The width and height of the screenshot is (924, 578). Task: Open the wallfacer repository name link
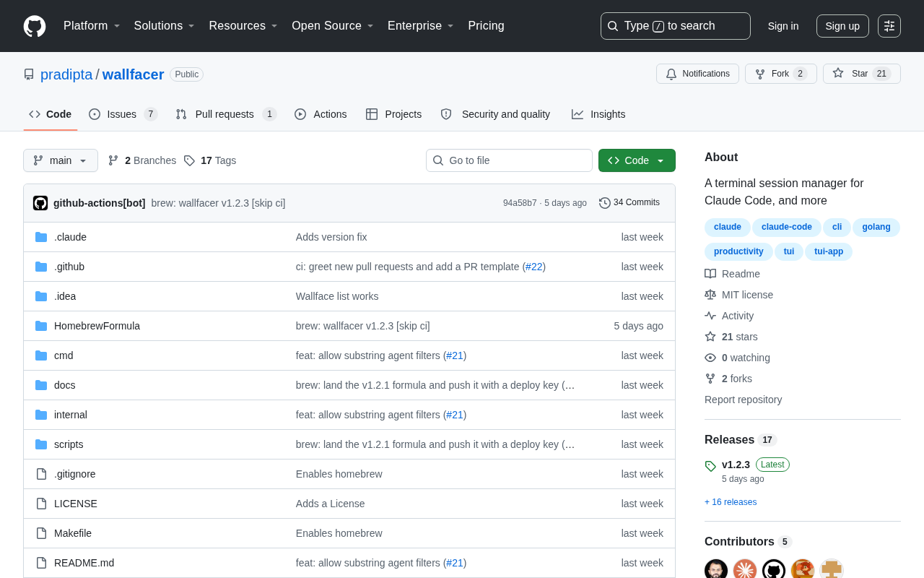coord(133,74)
